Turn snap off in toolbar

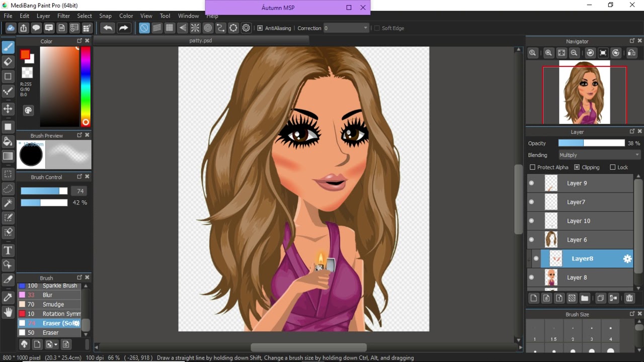click(x=144, y=28)
